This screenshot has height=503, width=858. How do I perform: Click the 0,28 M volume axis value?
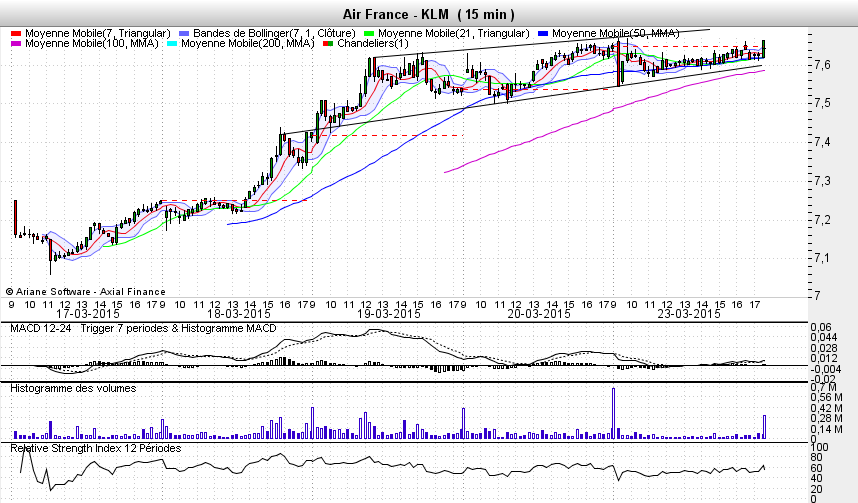point(826,419)
